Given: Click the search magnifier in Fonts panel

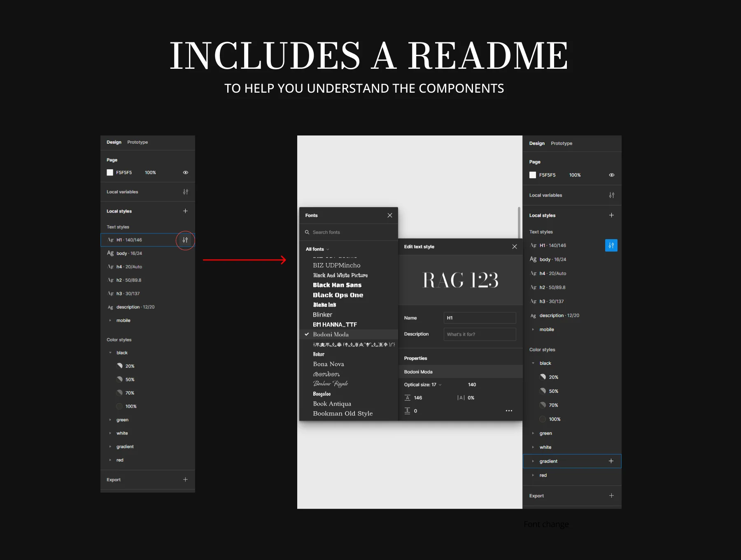Looking at the screenshot, I should click(x=307, y=232).
